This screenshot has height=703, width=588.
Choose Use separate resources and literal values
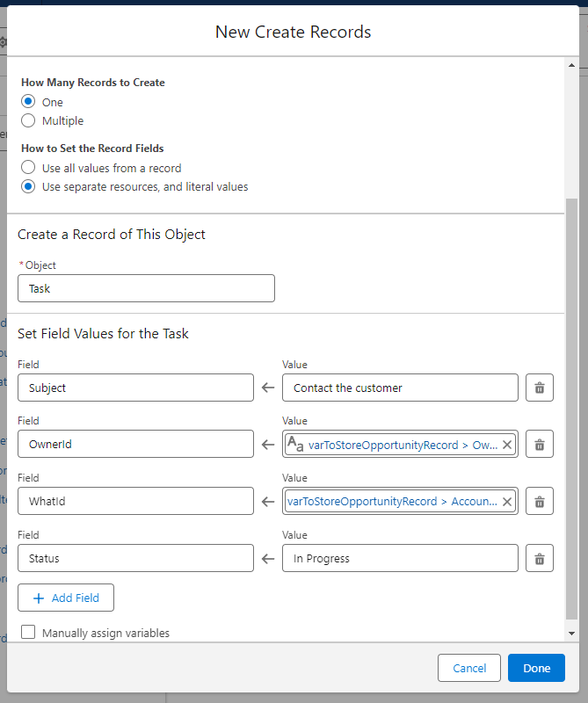click(x=28, y=186)
